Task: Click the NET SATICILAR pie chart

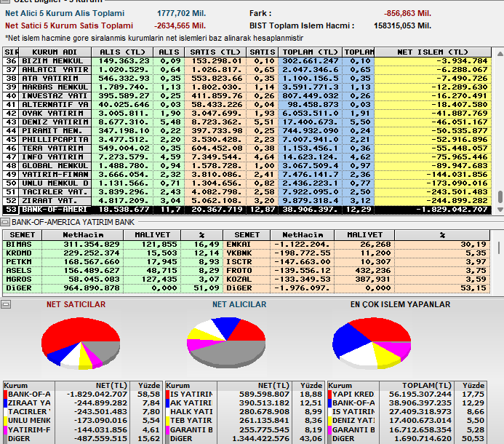Action: 81,343
